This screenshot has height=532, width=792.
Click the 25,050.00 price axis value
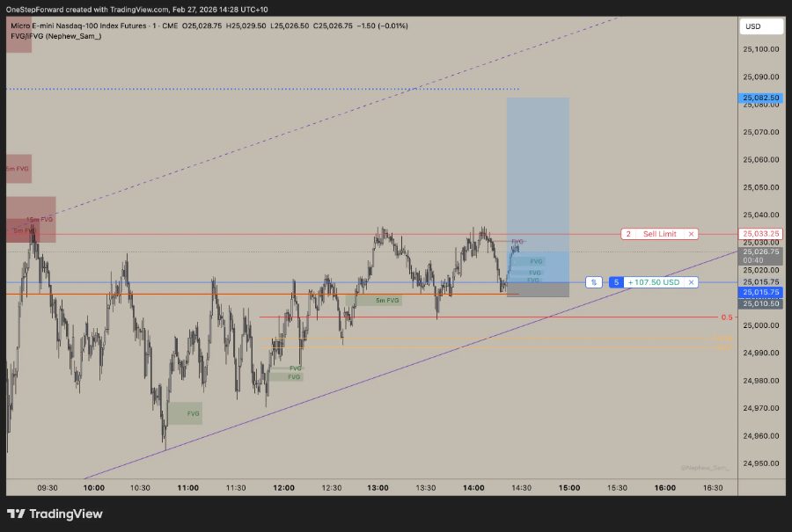pos(761,187)
